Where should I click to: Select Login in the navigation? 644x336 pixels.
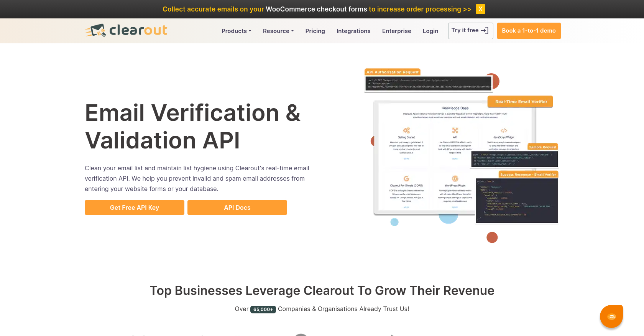(430, 31)
